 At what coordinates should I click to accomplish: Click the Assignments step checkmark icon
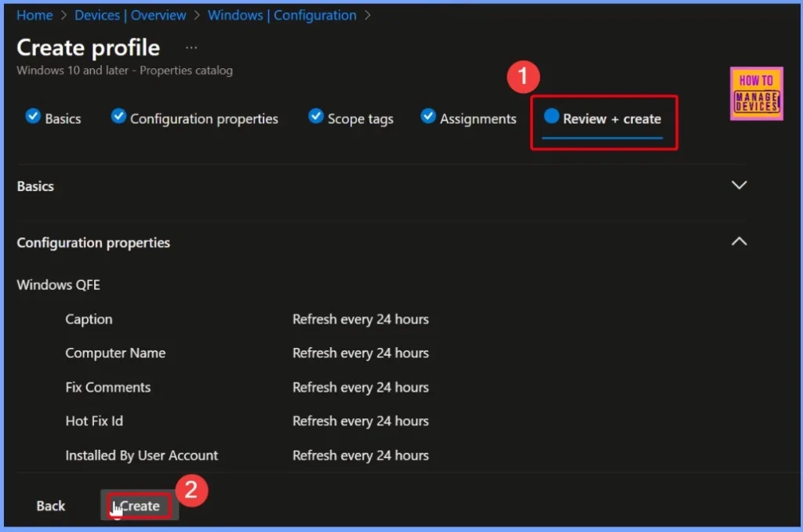click(427, 116)
